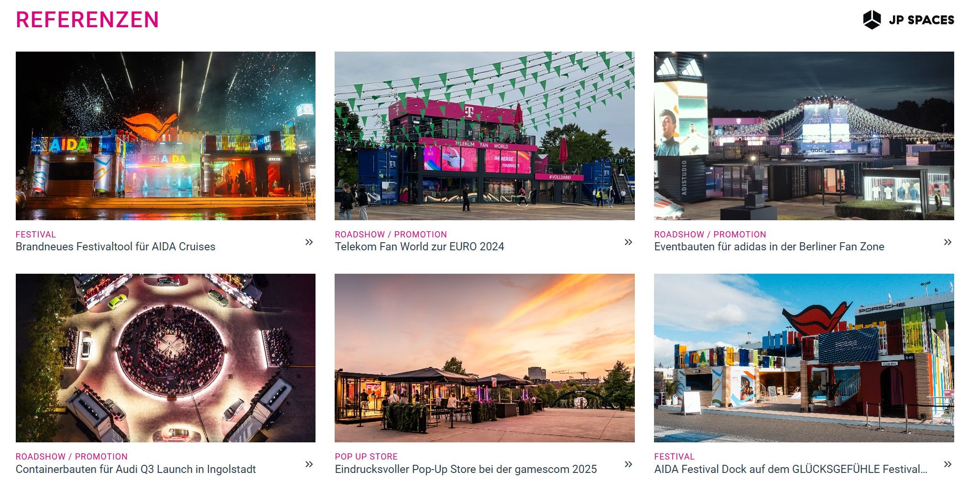Image resolution: width=980 pixels, height=493 pixels.
Task: Click the arrow icon beside AIDA Festival Dock
Action: pos(948,464)
